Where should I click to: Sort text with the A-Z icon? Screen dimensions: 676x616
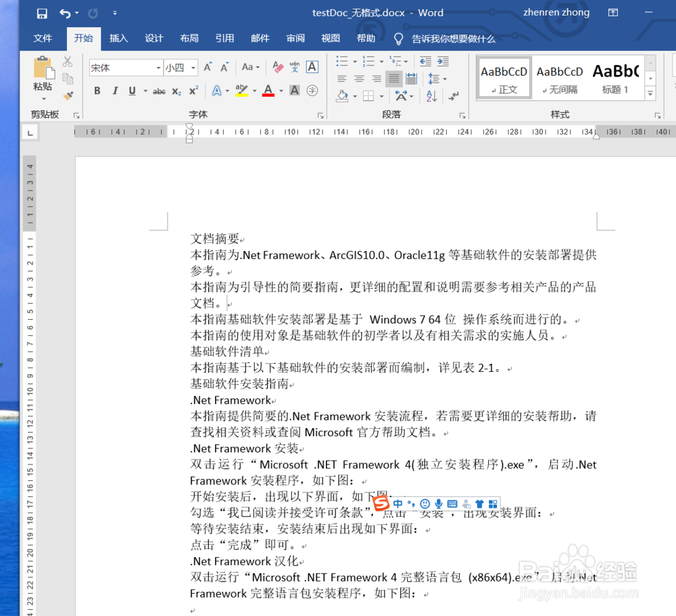(x=431, y=95)
